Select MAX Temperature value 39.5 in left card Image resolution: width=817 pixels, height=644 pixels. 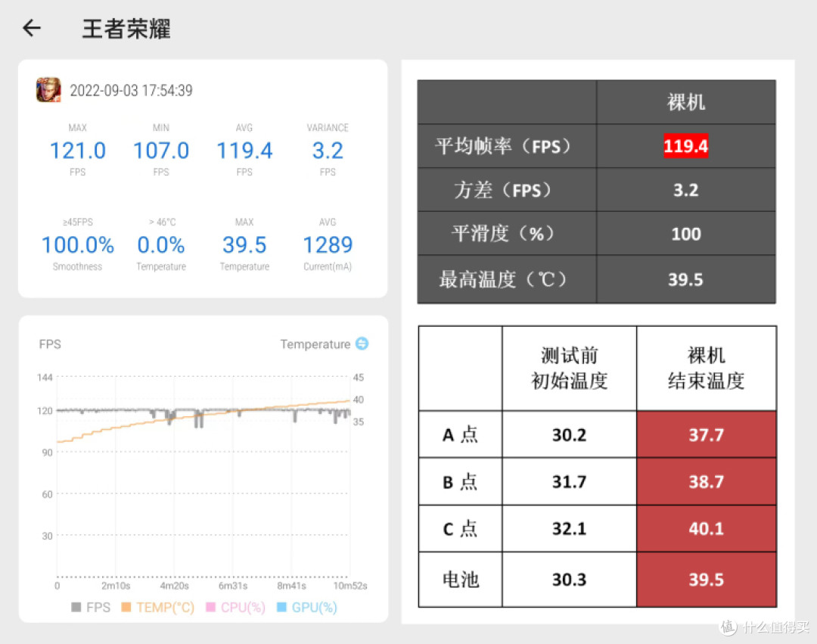click(x=244, y=245)
